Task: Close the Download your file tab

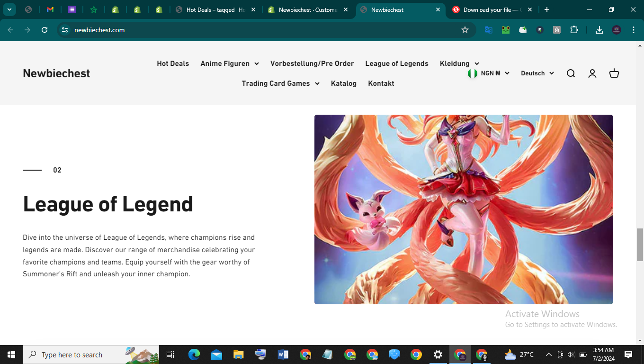Action: coord(530,9)
